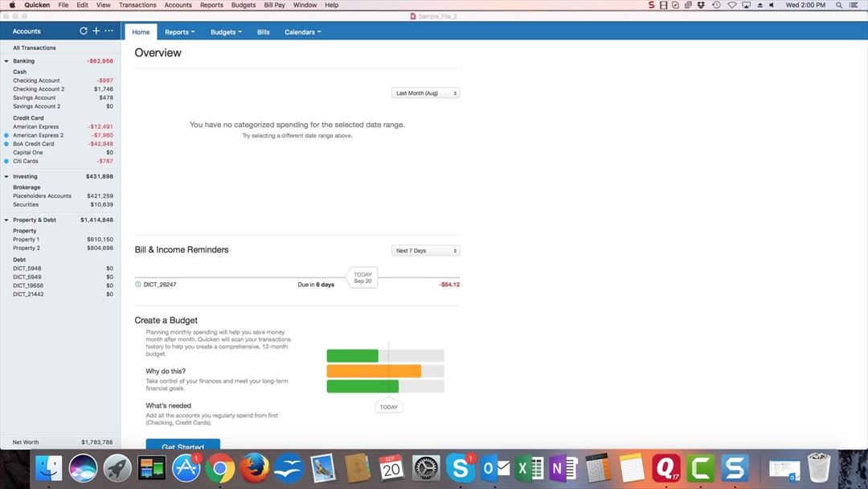The width and height of the screenshot is (868, 489).
Task: Open the Bill Pay menu
Action: (x=275, y=5)
